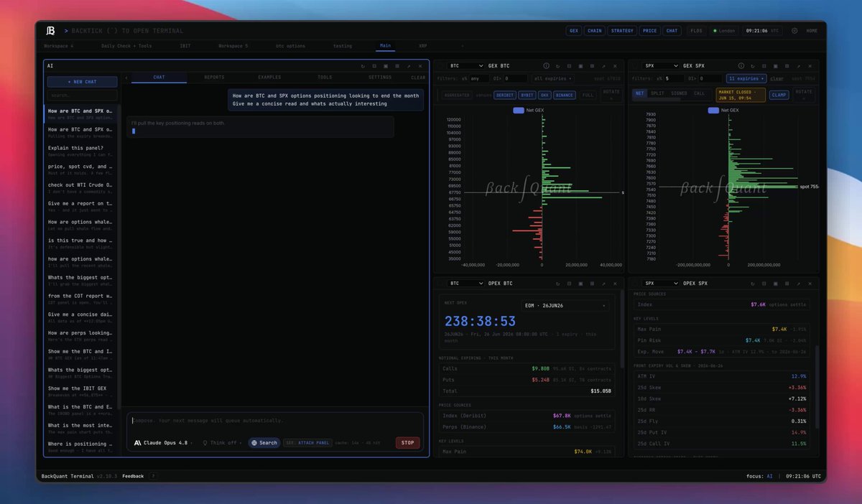This screenshot has width=862, height=504.
Task: Enable AGGREGATED mode in GEX BTC
Action: 457,95
